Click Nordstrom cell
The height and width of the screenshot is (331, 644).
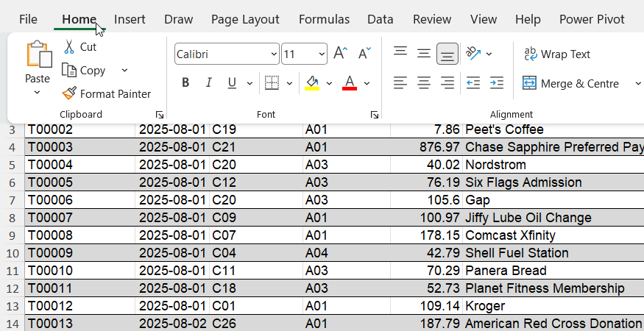click(553, 165)
